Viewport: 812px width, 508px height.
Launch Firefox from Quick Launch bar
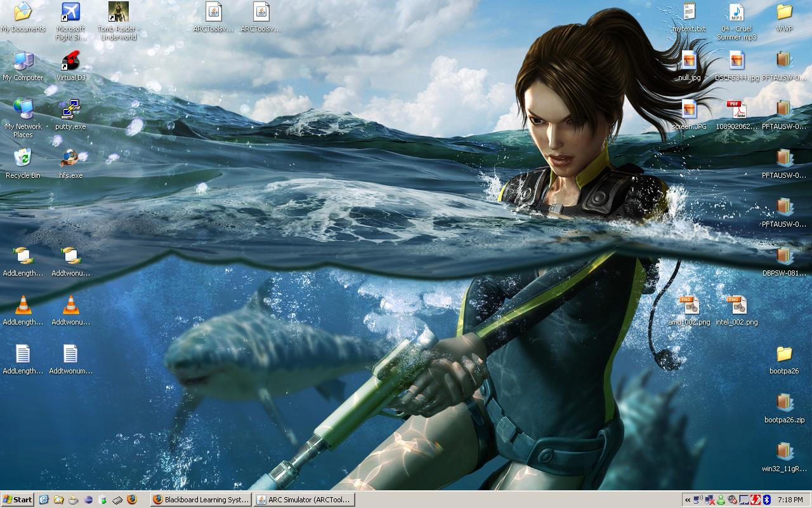[132, 500]
